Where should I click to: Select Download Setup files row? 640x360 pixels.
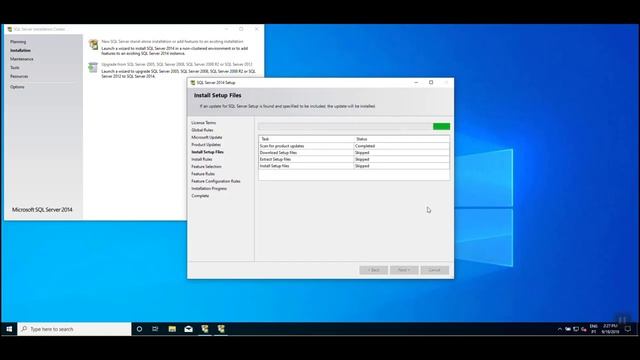pyautogui.click(x=354, y=153)
